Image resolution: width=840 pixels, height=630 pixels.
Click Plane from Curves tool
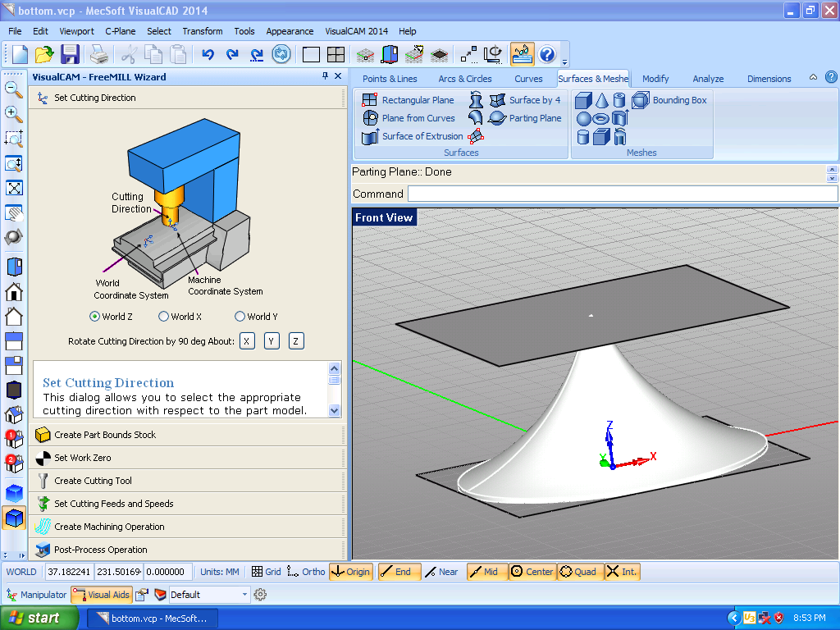409,118
